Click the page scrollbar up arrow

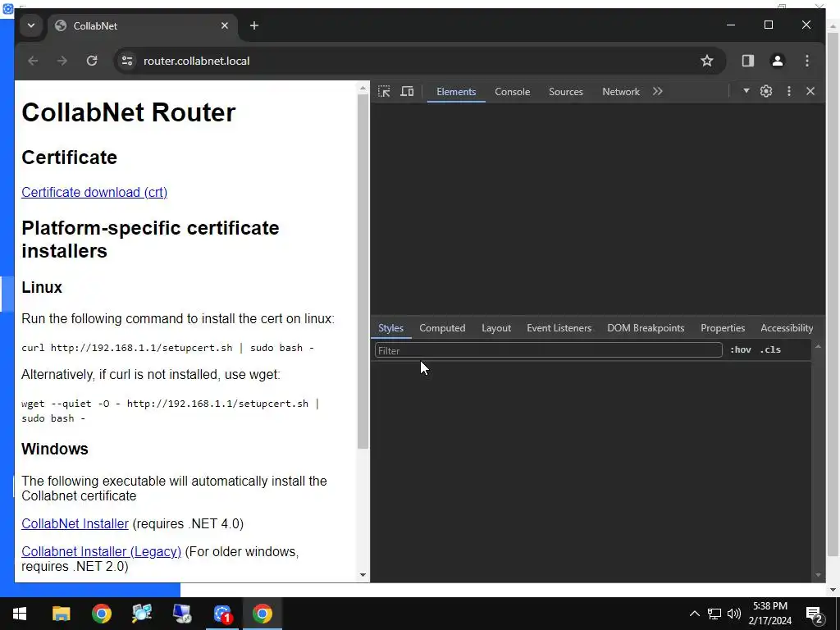click(363, 88)
